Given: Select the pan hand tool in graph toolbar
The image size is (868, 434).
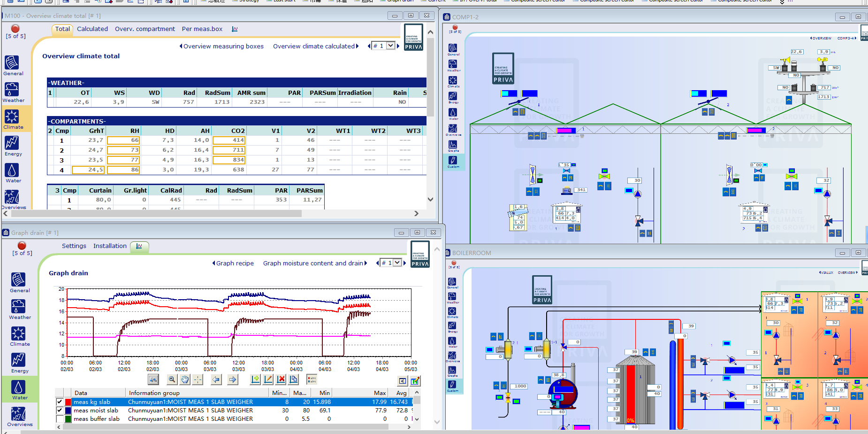Looking at the screenshot, I should [x=185, y=380].
